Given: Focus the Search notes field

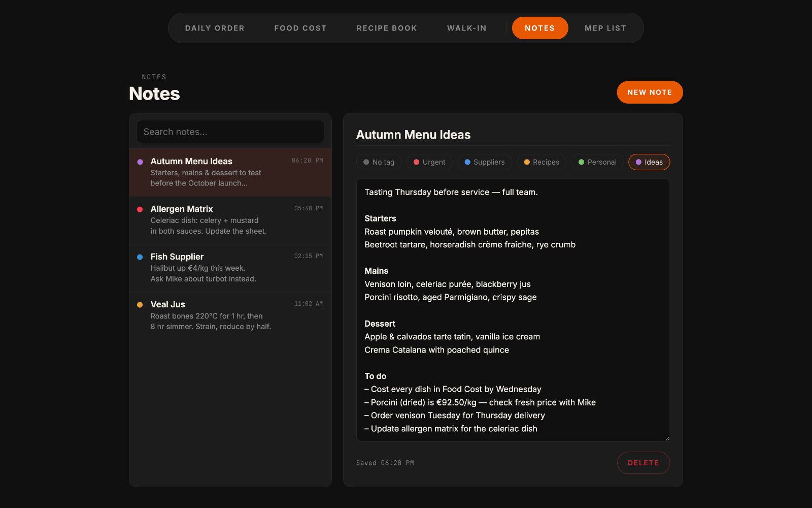Looking at the screenshot, I should (x=230, y=132).
